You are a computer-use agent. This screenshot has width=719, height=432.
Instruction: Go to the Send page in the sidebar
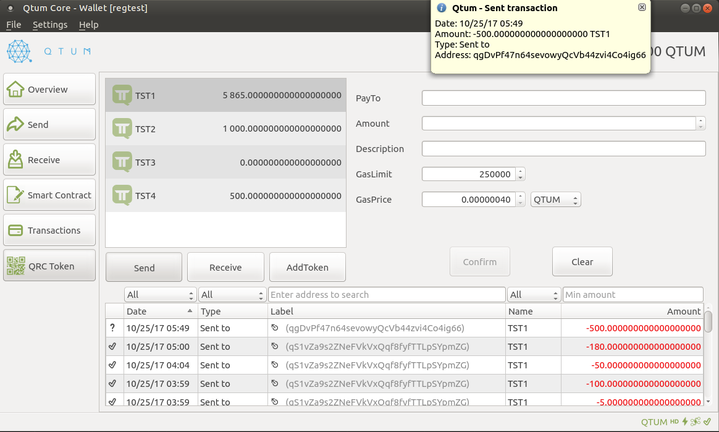(x=50, y=124)
